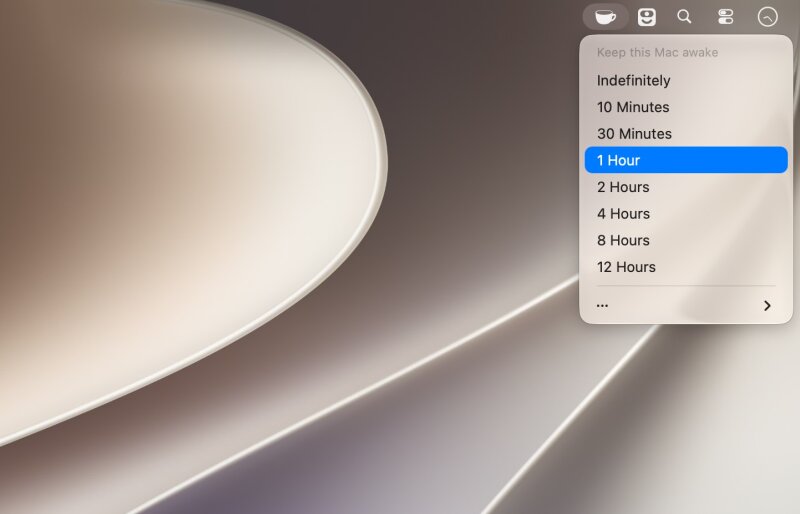
Task: Open Control Center toggles icon
Action: (725, 17)
